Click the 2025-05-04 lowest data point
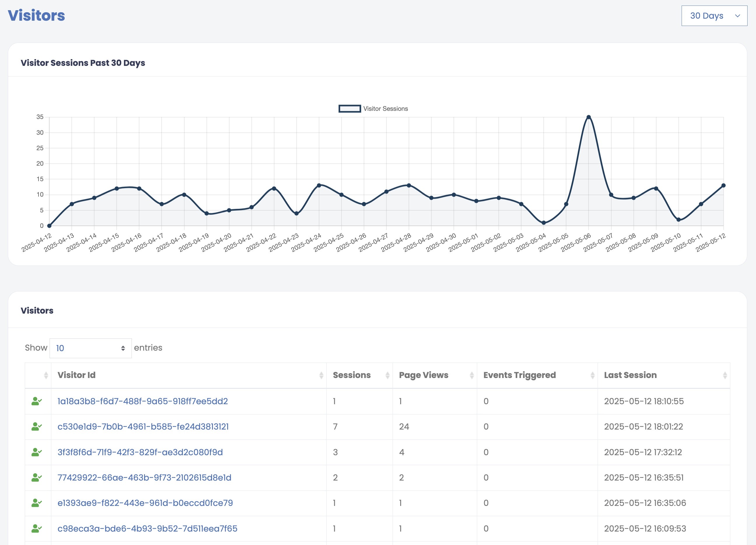This screenshot has height=545, width=756. click(544, 223)
